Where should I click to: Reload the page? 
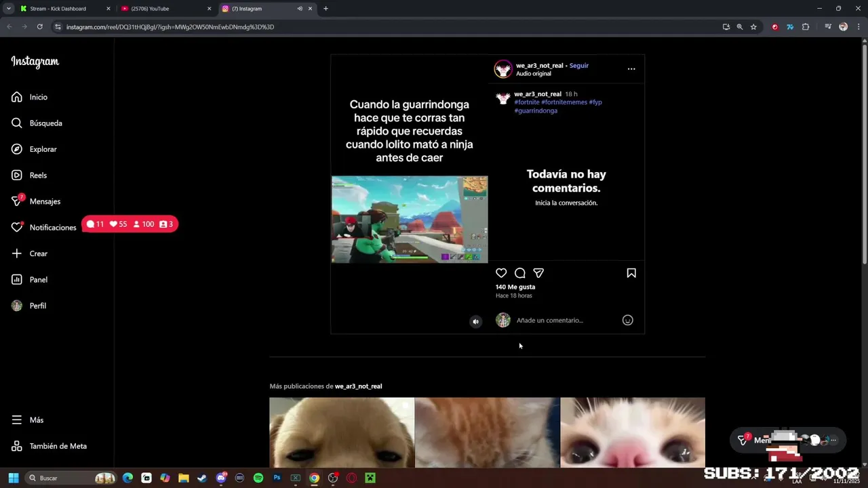click(x=39, y=27)
